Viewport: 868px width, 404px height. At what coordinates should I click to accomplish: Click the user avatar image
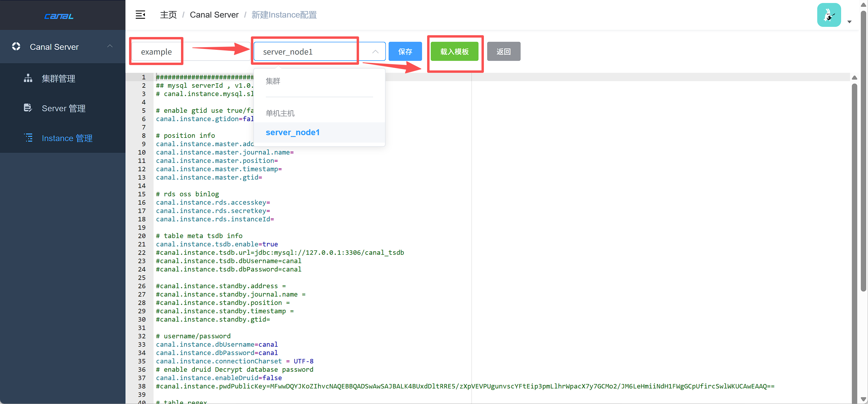click(x=829, y=15)
